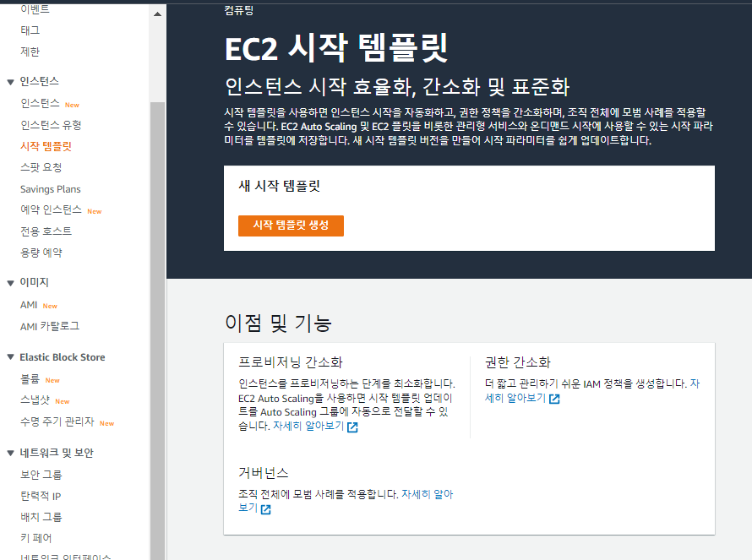
Task: Collapse the 네트워크 및 보안 section arrow
Action: [10, 453]
